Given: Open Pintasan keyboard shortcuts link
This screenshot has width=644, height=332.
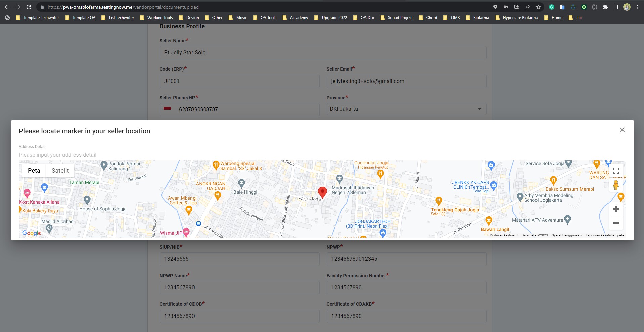Looking at the screenshot, I should [503, 235].
